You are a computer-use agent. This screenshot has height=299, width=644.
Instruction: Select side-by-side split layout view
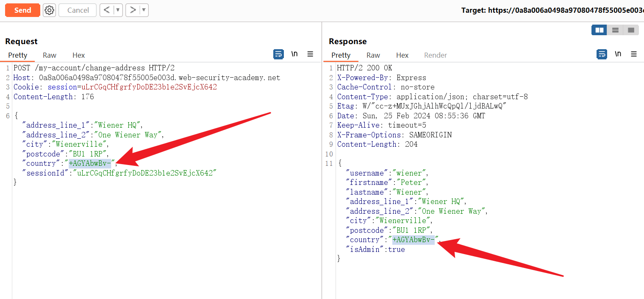(x=599, y=30)
